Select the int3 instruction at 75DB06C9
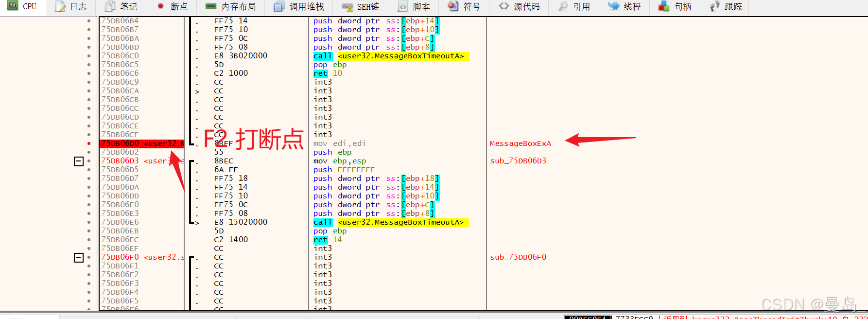The width and height of the screenshot is (868, 319). (323, 82)
